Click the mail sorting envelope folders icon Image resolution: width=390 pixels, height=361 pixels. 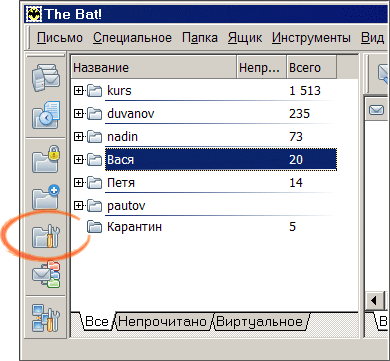coord(46,274)
